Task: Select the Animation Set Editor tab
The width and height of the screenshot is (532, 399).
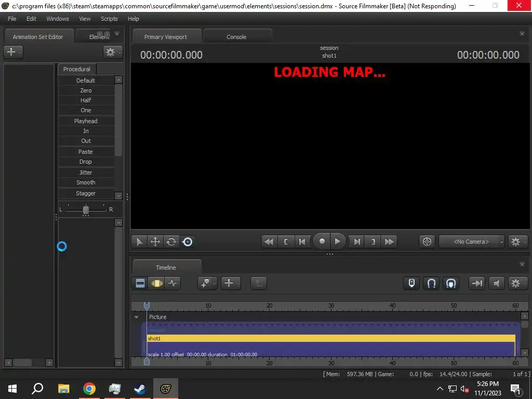Action: tap(38, 37)
